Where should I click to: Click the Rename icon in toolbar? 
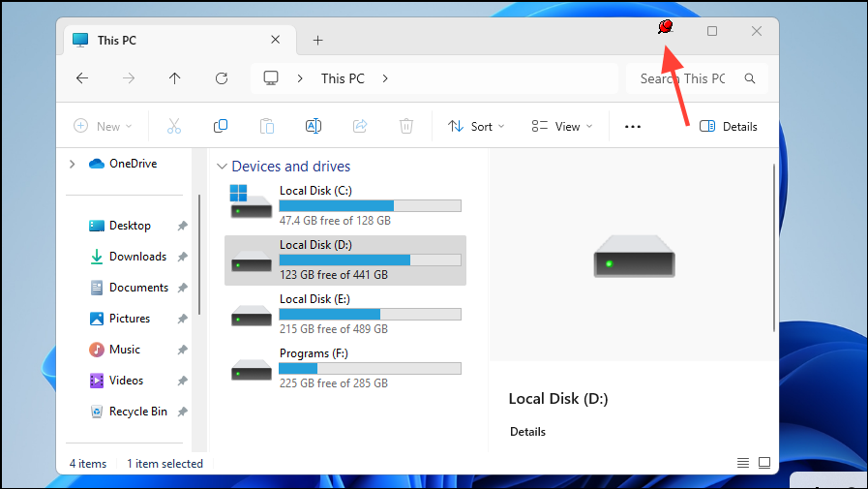point(314,126)
